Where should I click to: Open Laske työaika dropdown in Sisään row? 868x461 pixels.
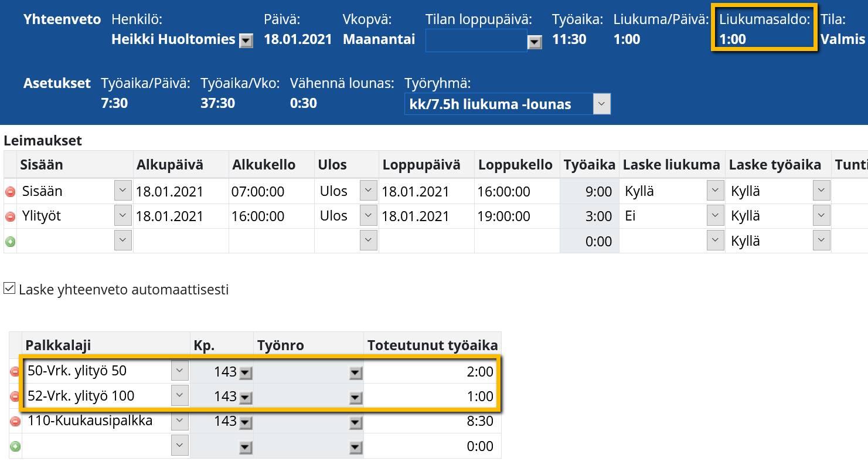pyautogui.click(x=821, y=191)
